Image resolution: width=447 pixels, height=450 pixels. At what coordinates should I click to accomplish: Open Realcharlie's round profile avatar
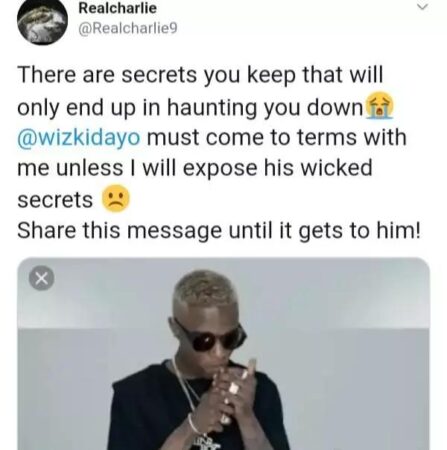tap(42, 22)
